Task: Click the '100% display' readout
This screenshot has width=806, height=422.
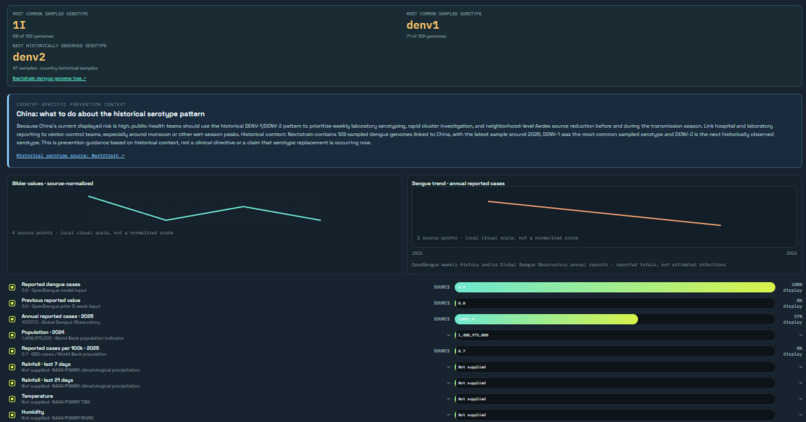Action: [793, 287]
